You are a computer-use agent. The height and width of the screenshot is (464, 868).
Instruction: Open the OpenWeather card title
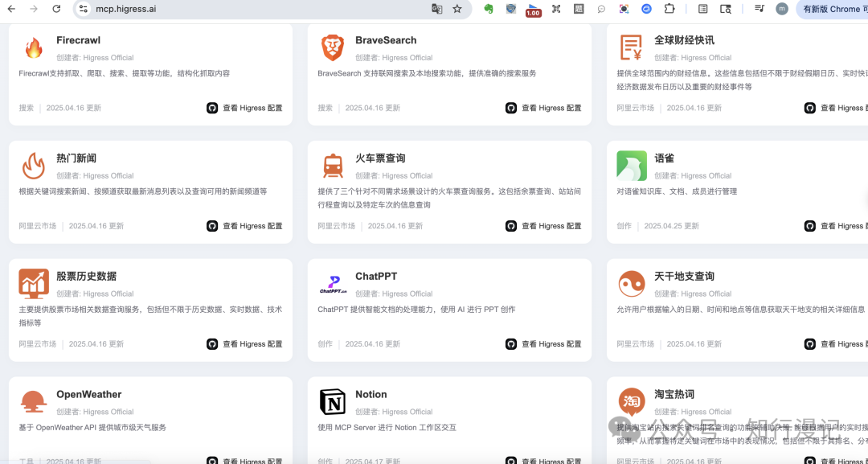point(89,394)
